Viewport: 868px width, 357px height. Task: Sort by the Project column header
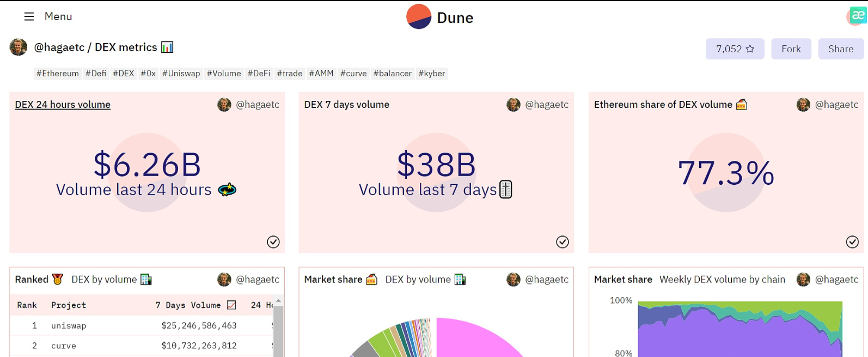(69, 305)
